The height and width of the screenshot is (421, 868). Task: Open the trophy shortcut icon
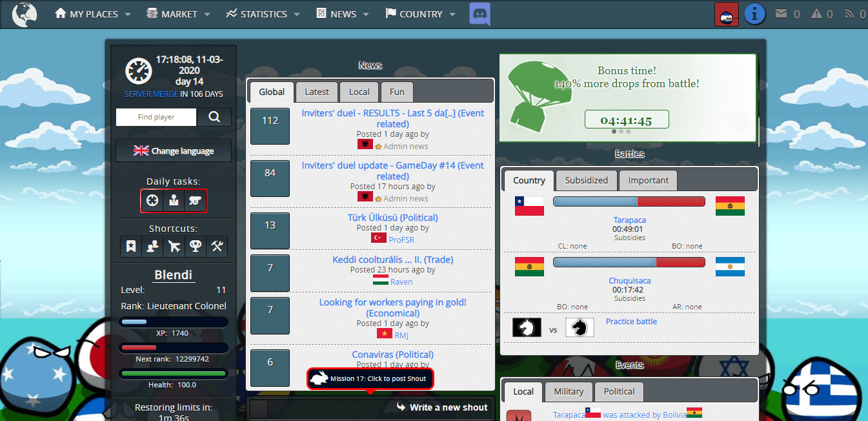(195, 246)
